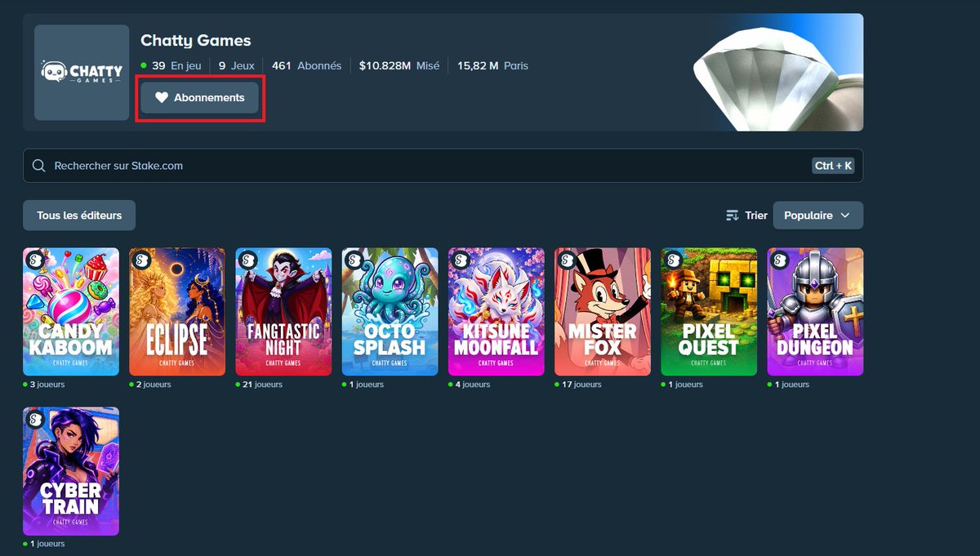Click the Chatty Games logo image
The height and width of the screenshot is (556, 980).
[x=82, y=73]
